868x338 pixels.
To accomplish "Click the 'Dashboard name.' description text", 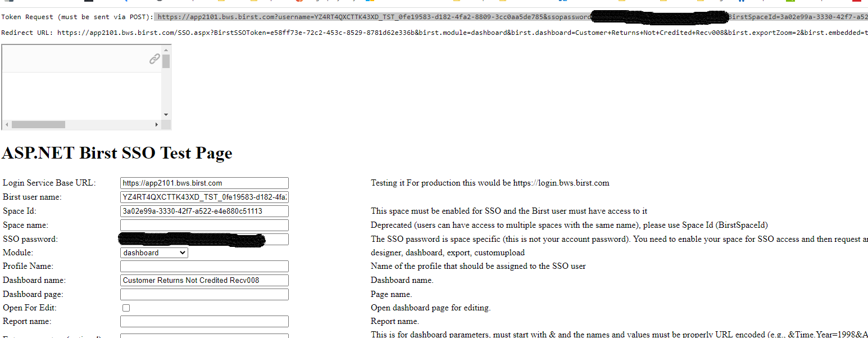I will 402,280.
